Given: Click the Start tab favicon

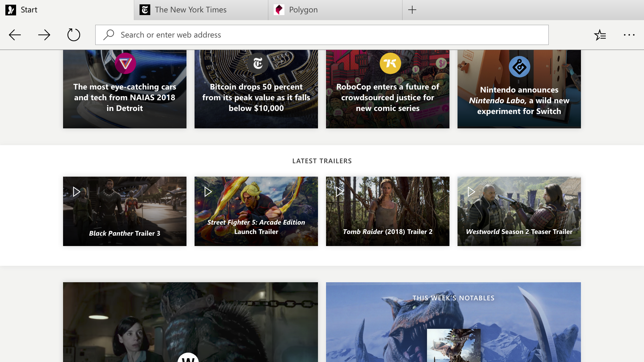Looking at the screenshot, I should pyautogui.click(x=11, y=10).
